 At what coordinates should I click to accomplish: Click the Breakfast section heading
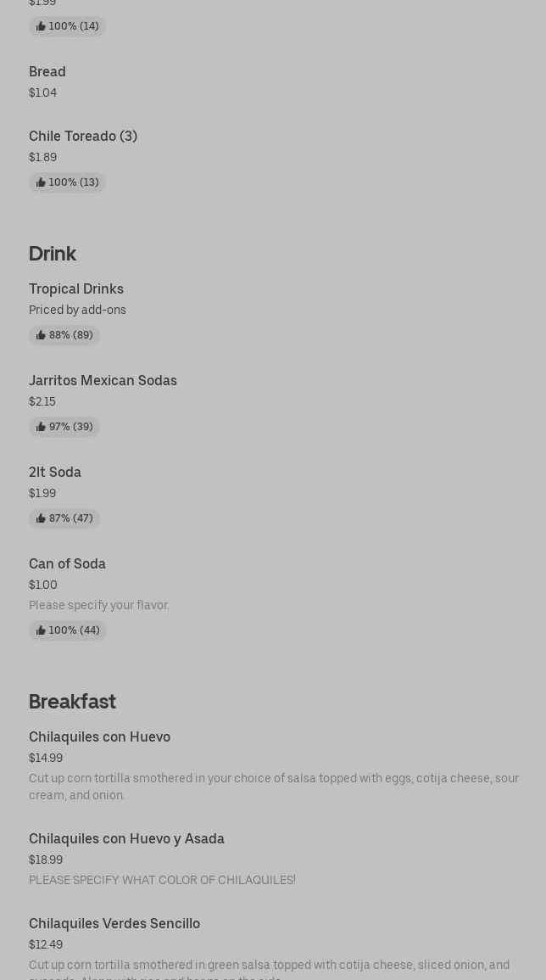pyautogui.click(x=72, y=702)
